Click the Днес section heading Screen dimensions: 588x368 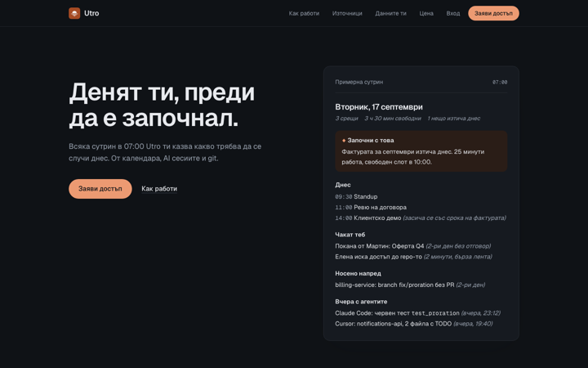coord(343,185)
